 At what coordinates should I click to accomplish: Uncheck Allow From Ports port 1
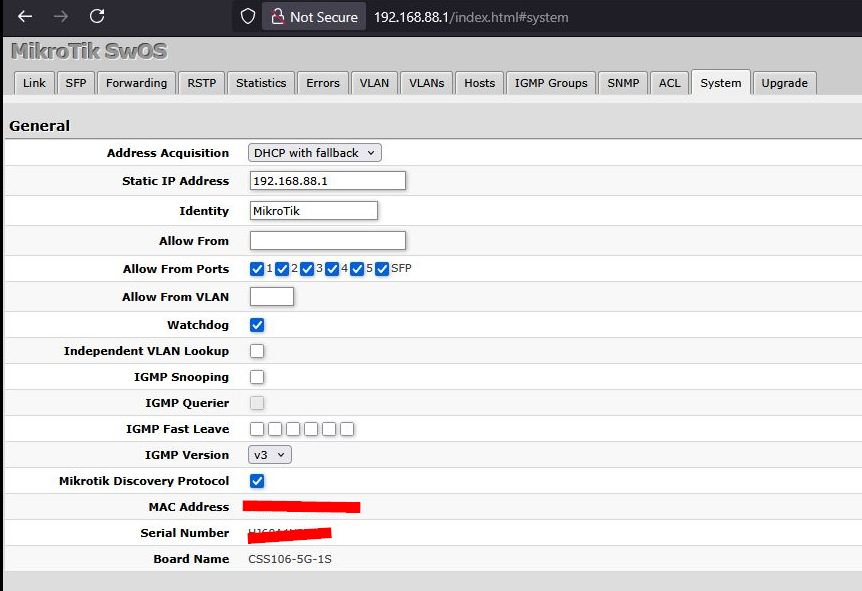(257, 269)
